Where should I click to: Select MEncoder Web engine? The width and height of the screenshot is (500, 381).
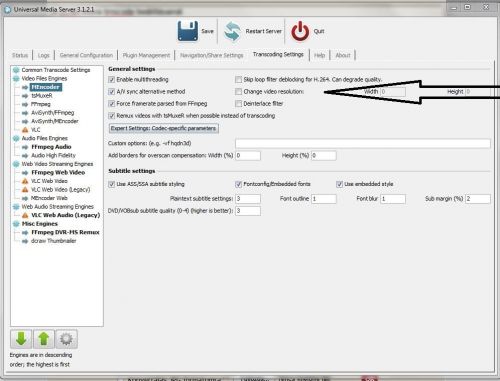tap(49, 198)
